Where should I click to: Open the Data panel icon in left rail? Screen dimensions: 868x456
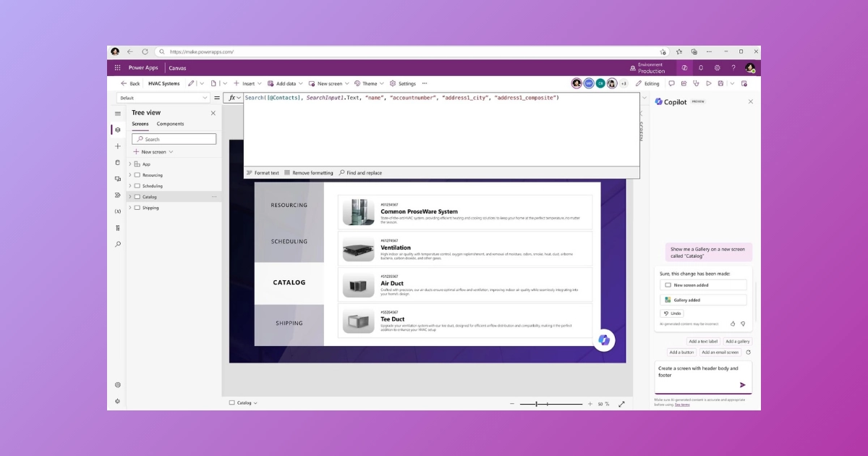118,163
